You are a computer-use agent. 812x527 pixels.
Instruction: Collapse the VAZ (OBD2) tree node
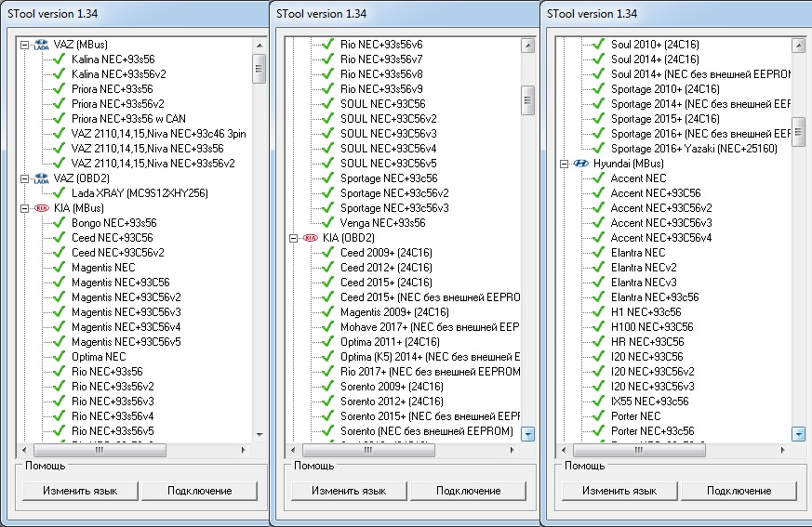point(23,178)
